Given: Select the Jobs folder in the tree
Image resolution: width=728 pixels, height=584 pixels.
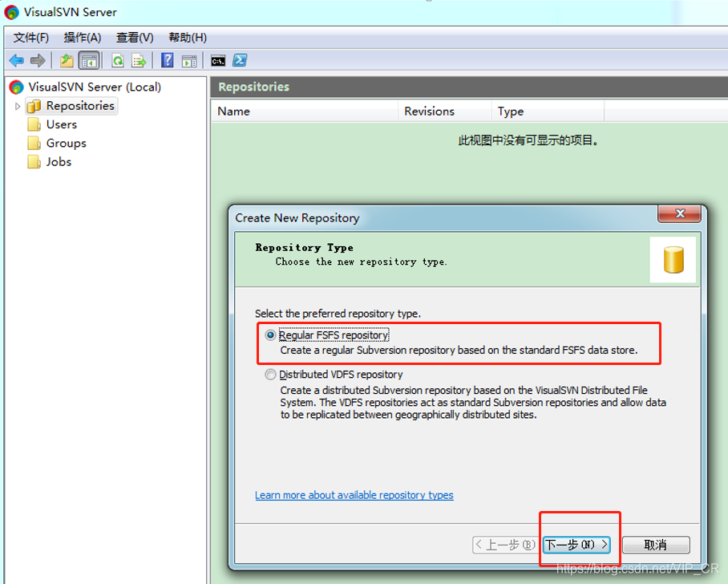Looking at the screenshot, I should 59,162.
